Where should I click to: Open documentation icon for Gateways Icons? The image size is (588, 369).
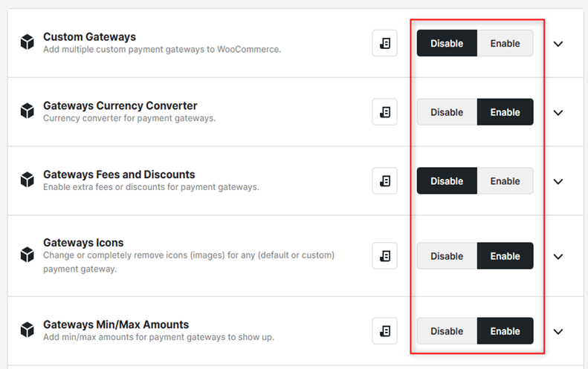point(385,256)
